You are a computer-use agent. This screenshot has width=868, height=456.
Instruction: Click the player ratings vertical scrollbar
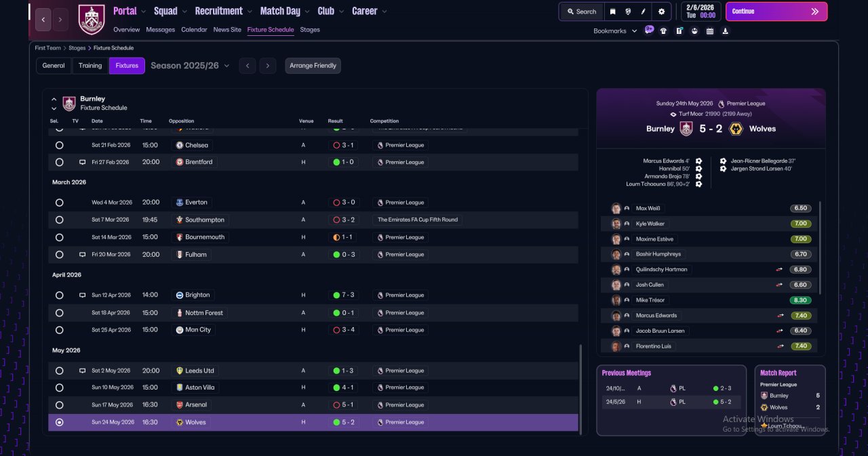coord(820,247)
